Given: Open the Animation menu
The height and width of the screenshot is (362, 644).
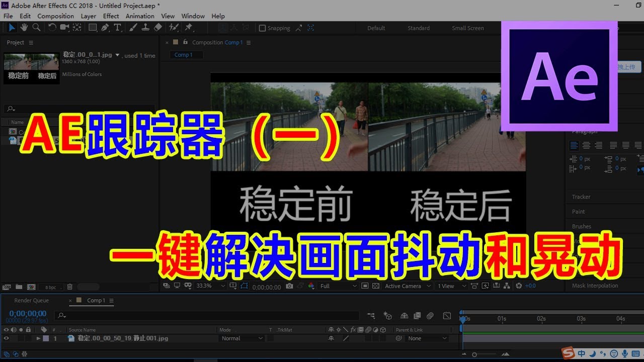Looking at the screenshot, I should coord(140,16).
